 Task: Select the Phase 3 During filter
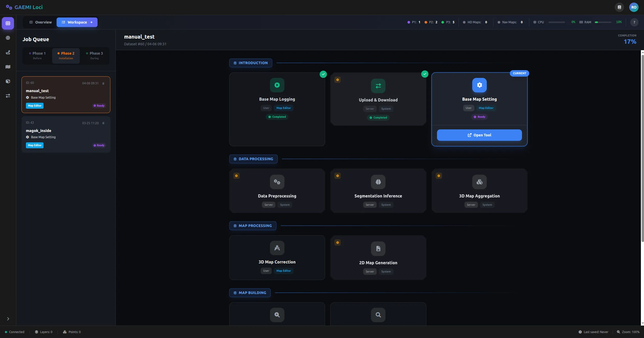[x=94, y=55]
